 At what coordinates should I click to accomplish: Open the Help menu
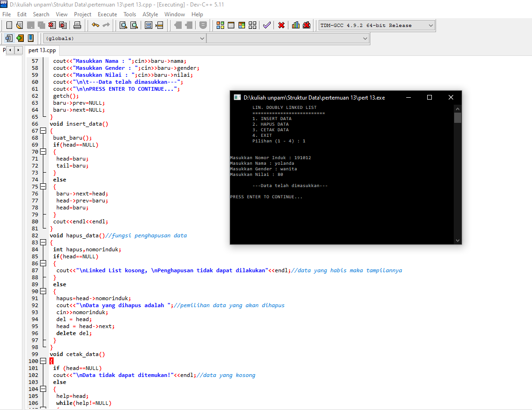coord(197,14)
